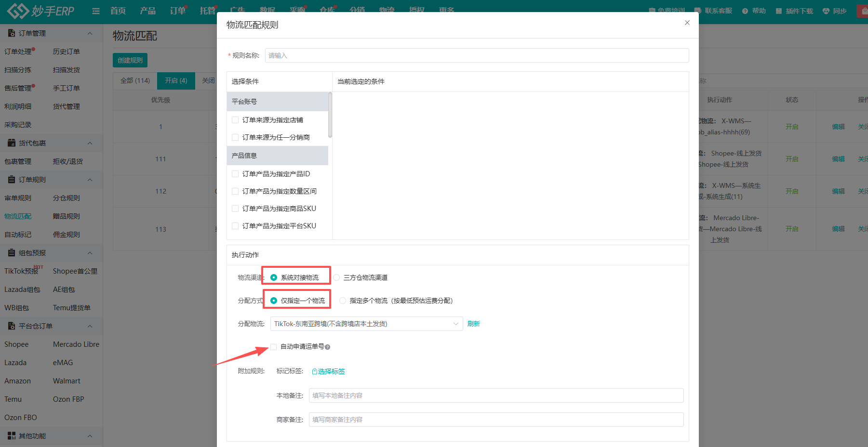Click the 选择标签 link
868x447 pixels.
pyautogui.click(x=332, y=371)
